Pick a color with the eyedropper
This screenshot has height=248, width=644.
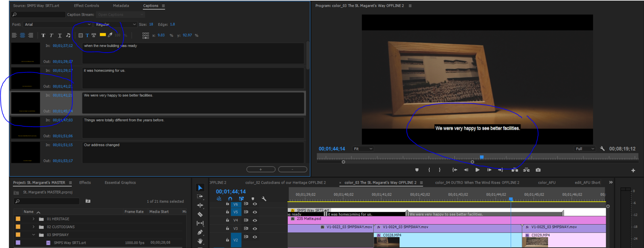click(110, 35)
